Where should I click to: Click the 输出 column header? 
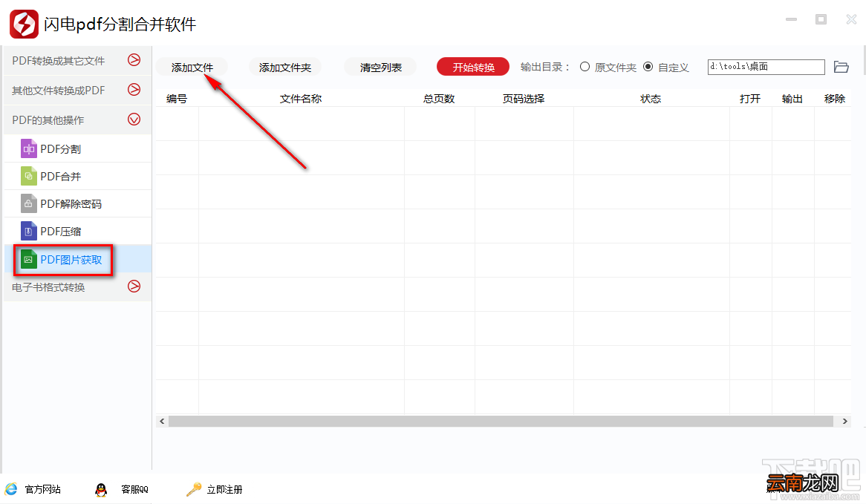[x=792, y=99]
